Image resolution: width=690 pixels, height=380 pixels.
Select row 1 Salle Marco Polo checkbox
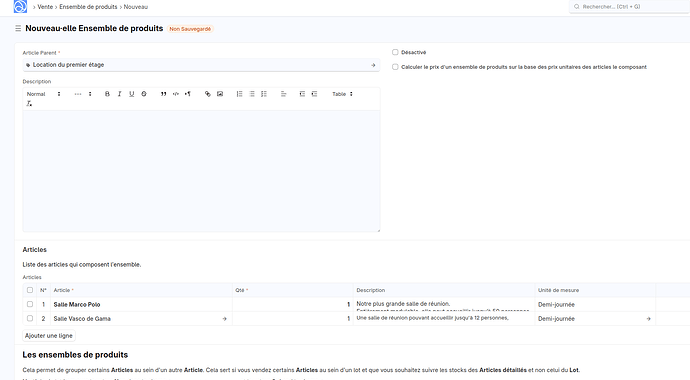tap(30, 304)
